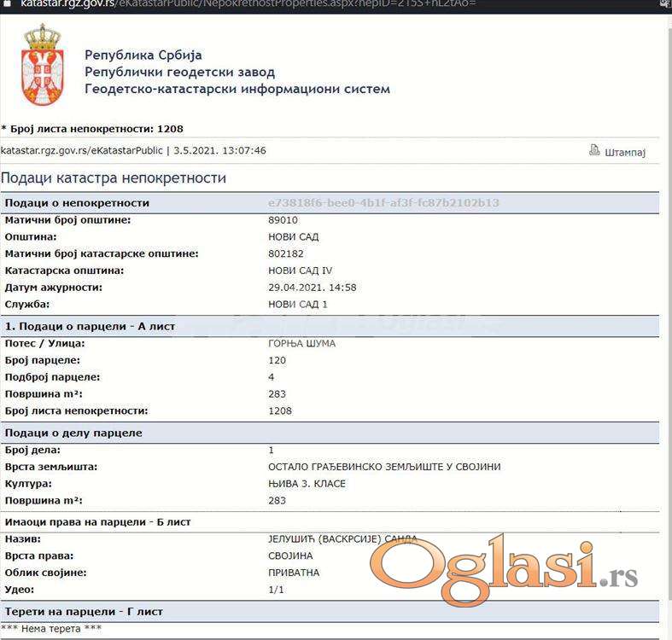Open the Штампај print link
This screenshot has width=672, height=640.
tap(625, 152)
